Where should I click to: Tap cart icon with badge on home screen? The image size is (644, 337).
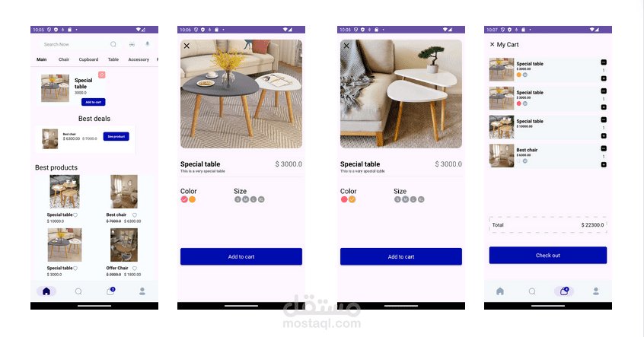(x=110, y=291)
